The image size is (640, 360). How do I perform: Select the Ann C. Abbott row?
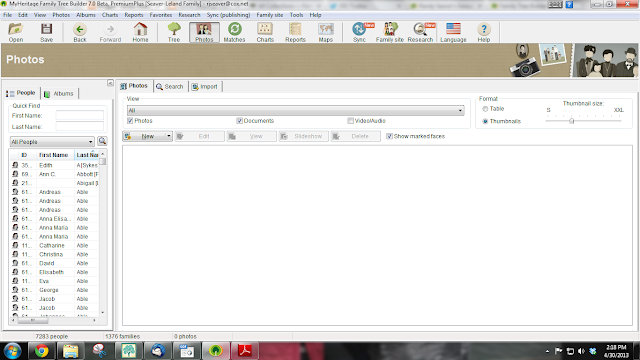[x=55, y=174]
